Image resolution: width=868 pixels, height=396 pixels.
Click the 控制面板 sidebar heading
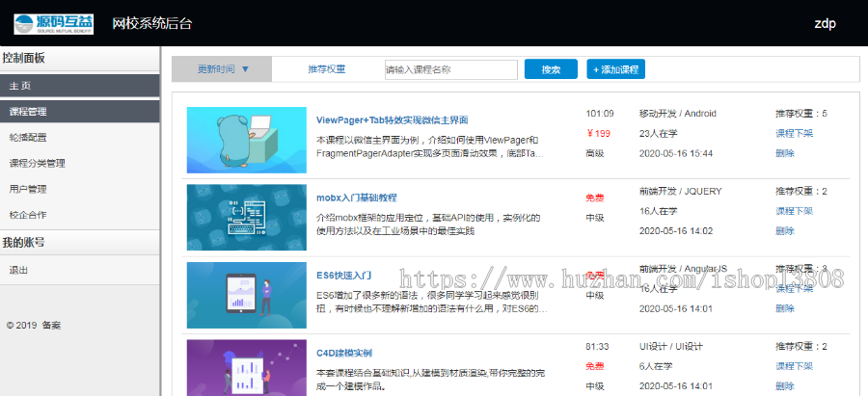click(23, 58)
